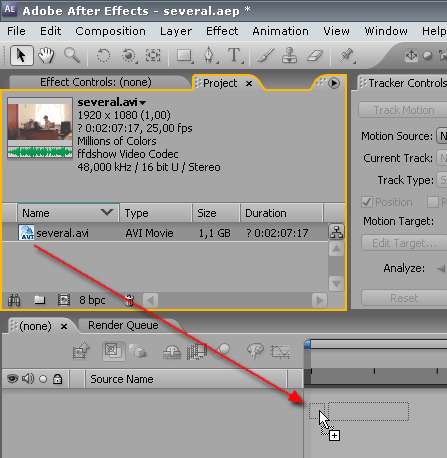
Task: Open the Project panel options menu
Action: [334, 83]
